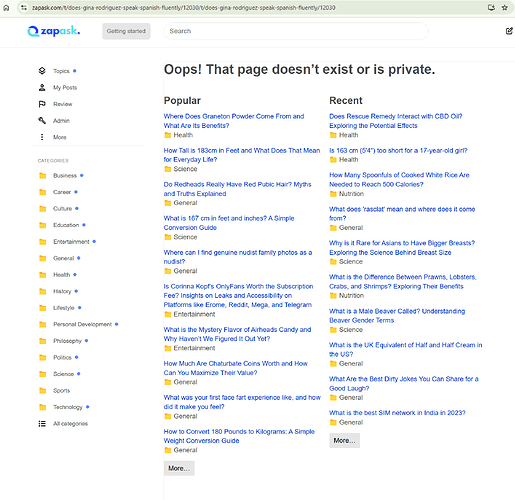Click the Lifestyle folder icon
Image resolution: width=515 pixels, height=500 pixels.
point(43,308)
